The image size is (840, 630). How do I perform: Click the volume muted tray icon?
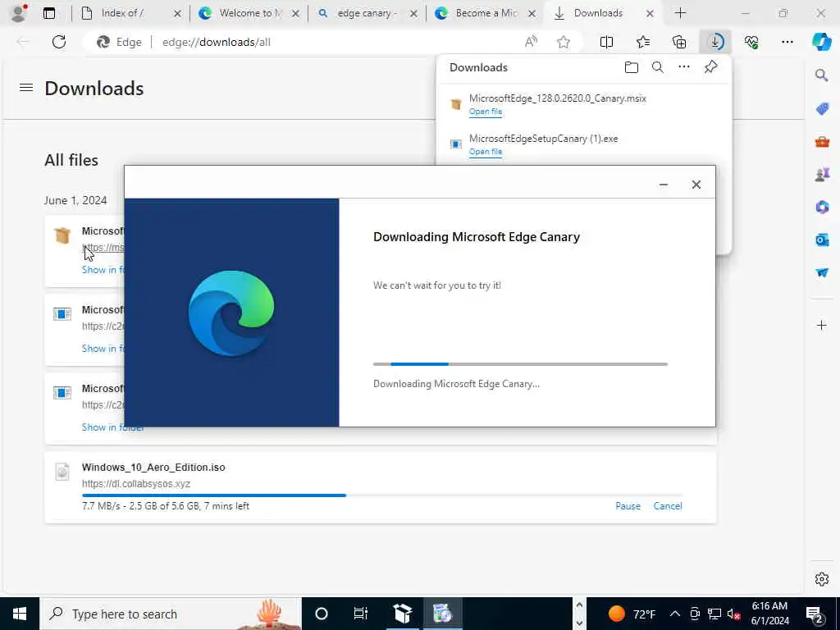(x=734, y=614)
